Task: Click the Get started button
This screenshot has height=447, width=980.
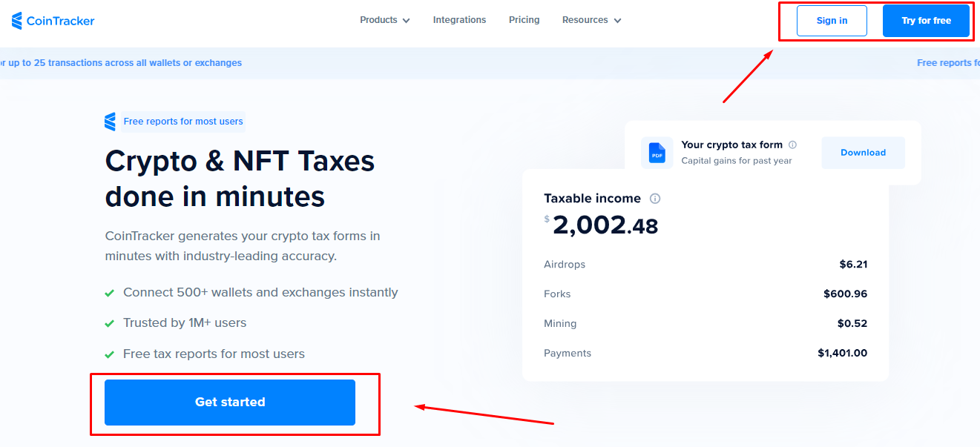Action: pos(230,403)
